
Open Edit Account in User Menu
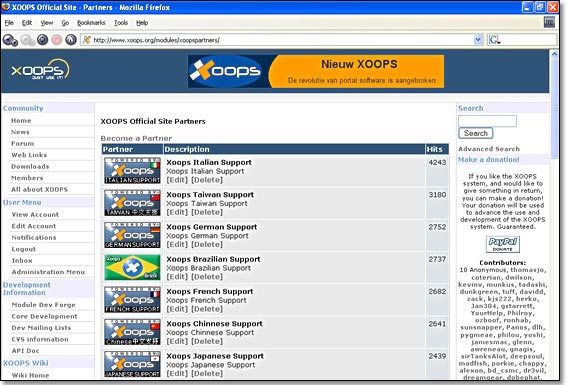34,226
